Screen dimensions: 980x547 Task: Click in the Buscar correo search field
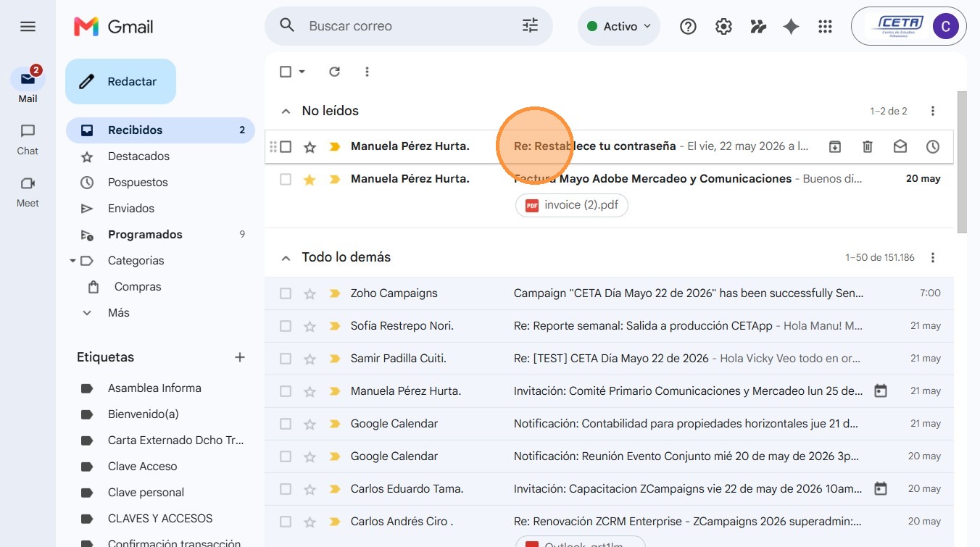tap(409, 26)
